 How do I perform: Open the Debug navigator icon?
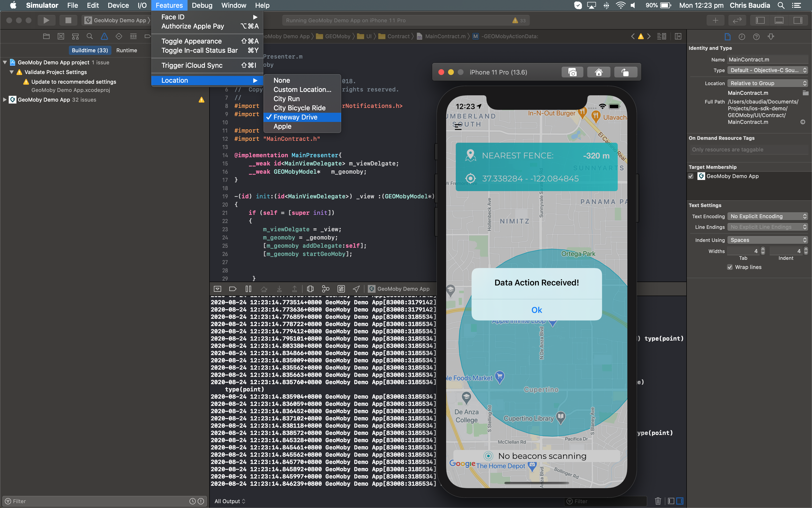pos(133,36)
